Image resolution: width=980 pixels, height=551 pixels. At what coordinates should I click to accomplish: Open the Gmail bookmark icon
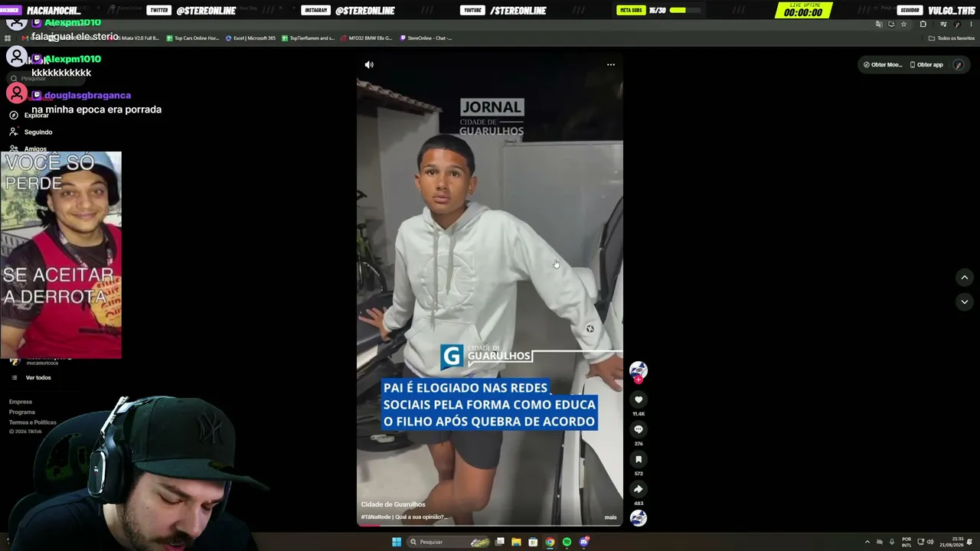(x=25, y=38)
